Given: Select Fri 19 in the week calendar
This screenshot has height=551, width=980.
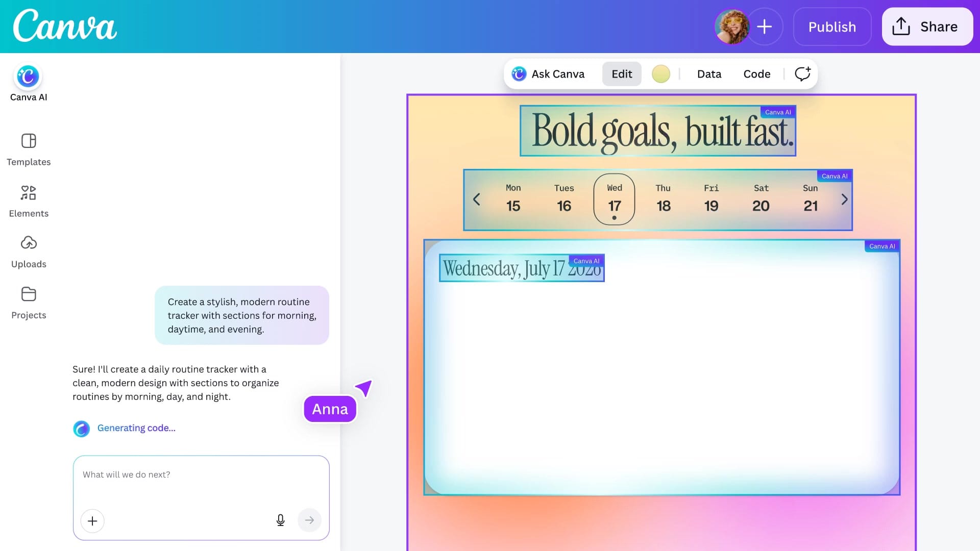Looking at the screenshot, I should pos(711,199).
